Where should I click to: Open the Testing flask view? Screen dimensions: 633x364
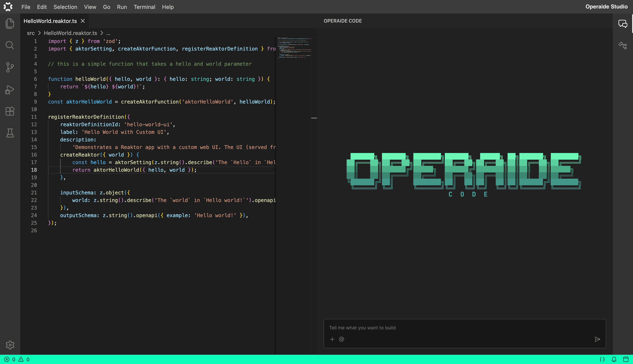[x=10, y=133]
